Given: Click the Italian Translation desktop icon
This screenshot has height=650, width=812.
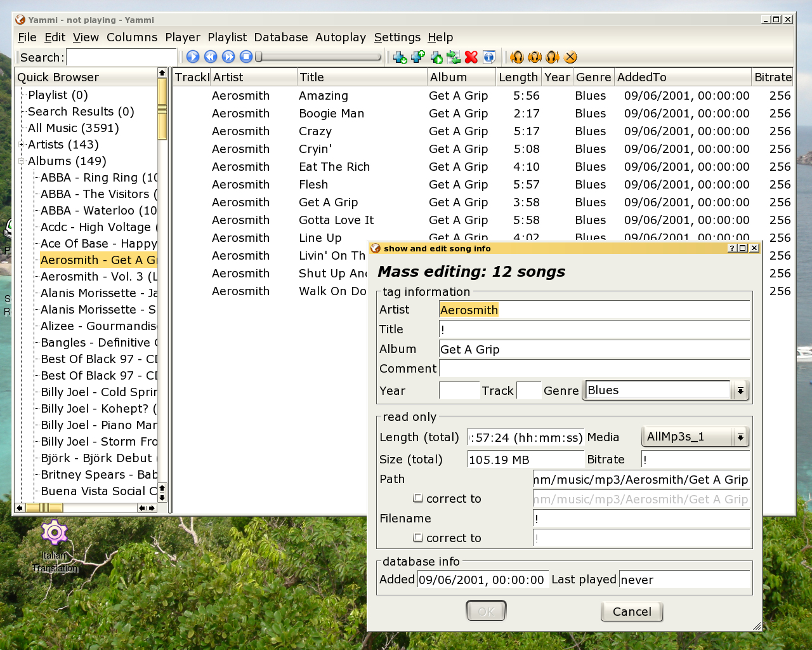Looking at the screenshot, I should tap(55, 546).
